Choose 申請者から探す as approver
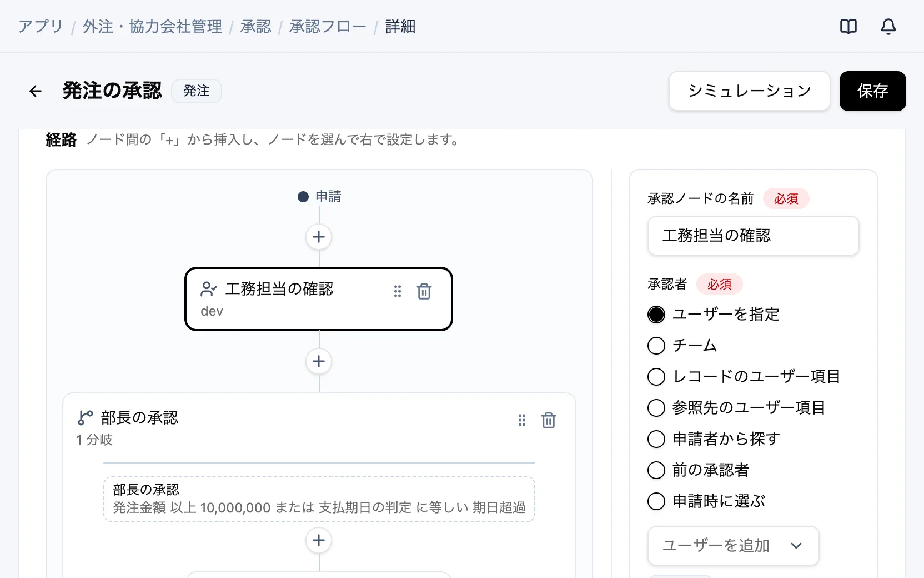The height and width of the screenshot is (578, 924). click(x=656, y=439)
